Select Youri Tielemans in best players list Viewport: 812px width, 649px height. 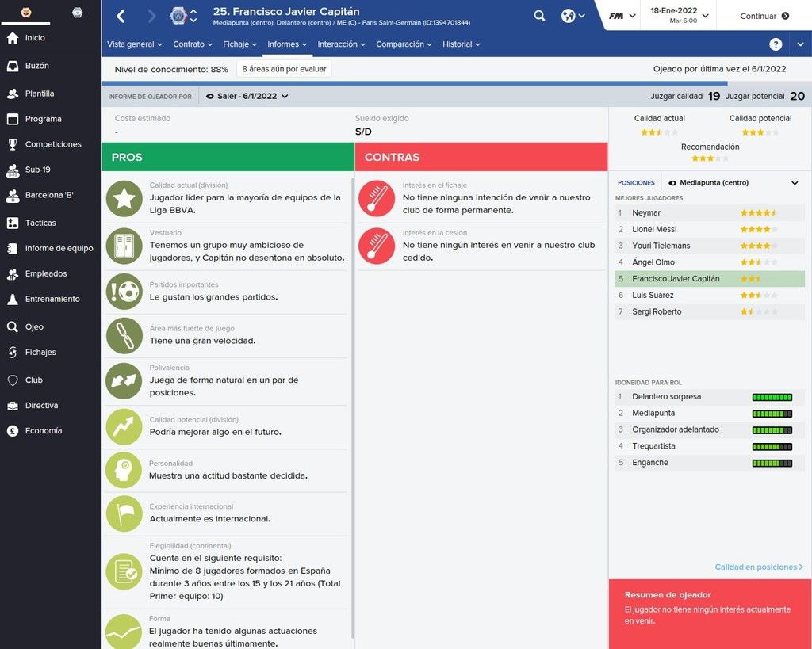point(710,246)
